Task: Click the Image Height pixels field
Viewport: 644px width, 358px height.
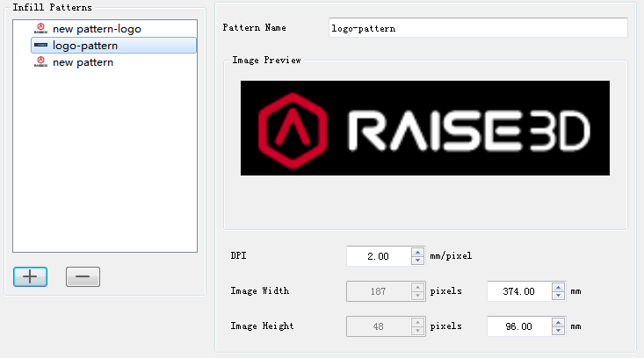Action: pyautogui.click(x=379, y=326)
